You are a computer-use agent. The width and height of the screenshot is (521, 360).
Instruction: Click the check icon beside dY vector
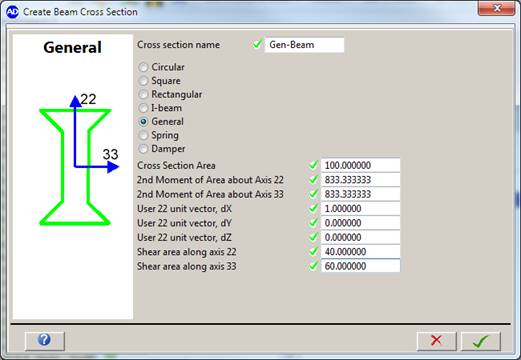click(313, 222)
